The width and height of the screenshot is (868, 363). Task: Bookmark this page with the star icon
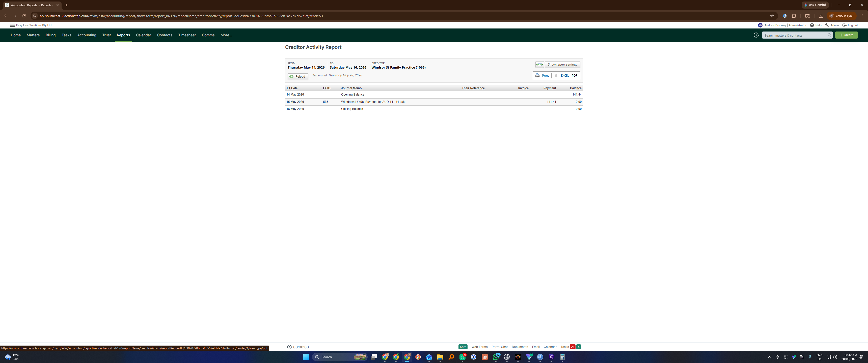coord(772,16)
